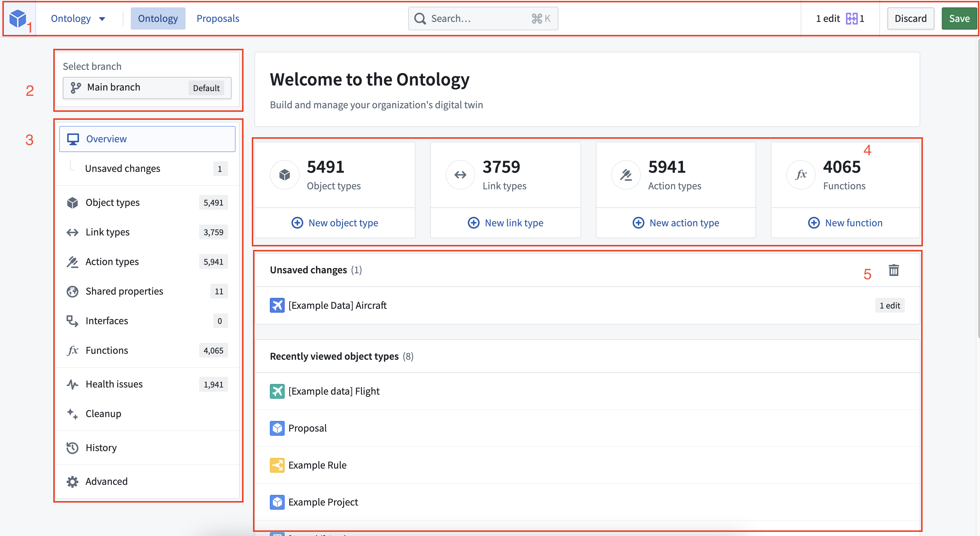Open Functions in sidebar

147,350
